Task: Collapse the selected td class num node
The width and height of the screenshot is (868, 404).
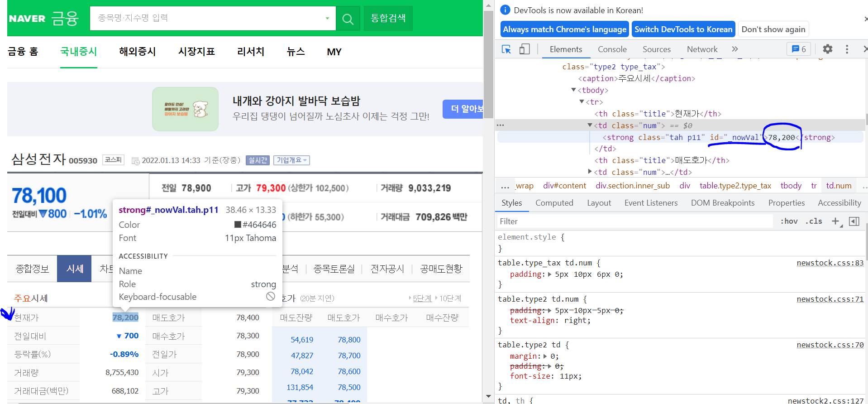Action: [x=590, y=125]
